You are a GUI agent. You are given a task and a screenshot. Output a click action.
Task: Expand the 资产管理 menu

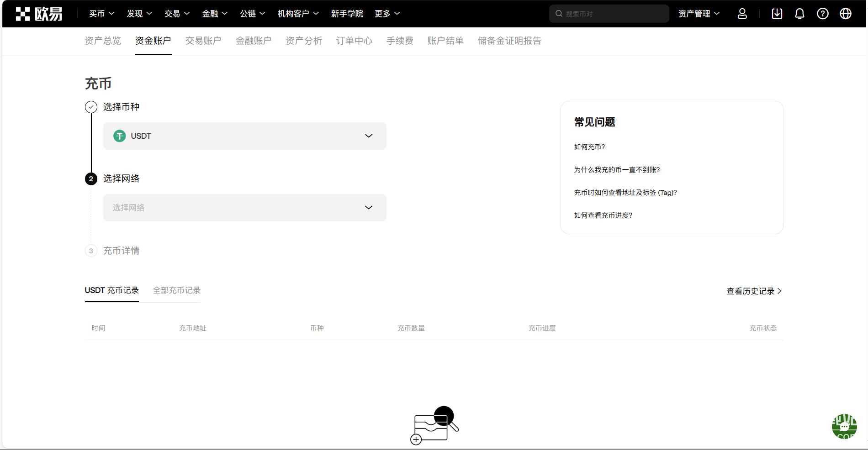pos(699,14)
